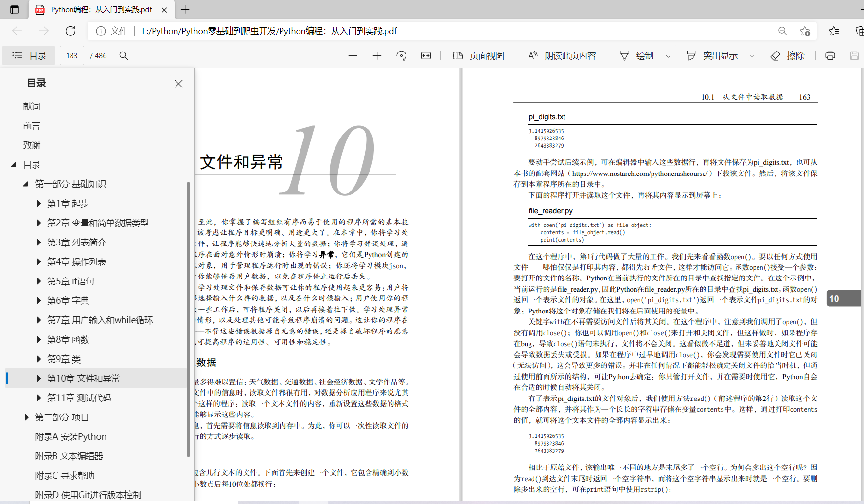Go to the 致谢 section
This screenshot has width=864, height=504.
(32, 145)
